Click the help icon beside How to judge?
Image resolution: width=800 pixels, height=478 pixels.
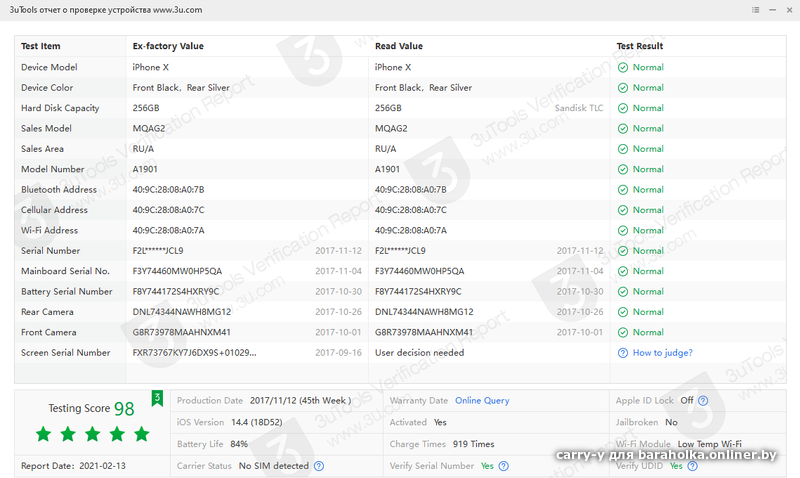(x=622, y=353)
